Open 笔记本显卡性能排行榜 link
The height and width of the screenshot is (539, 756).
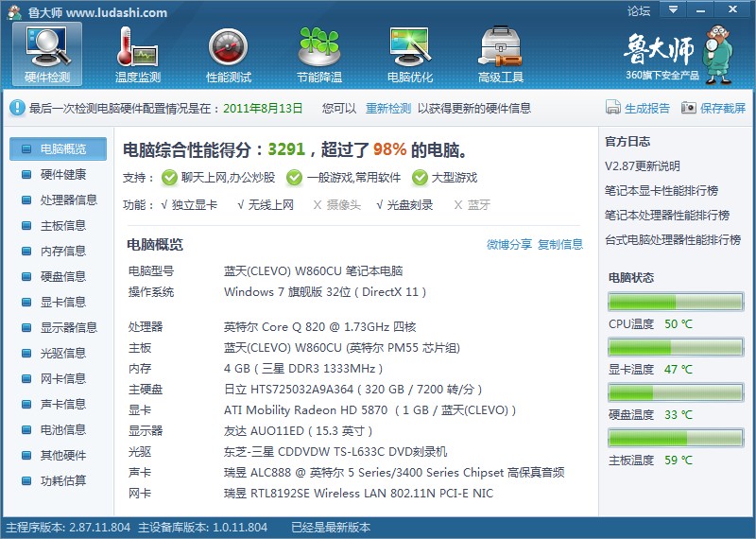661,191
